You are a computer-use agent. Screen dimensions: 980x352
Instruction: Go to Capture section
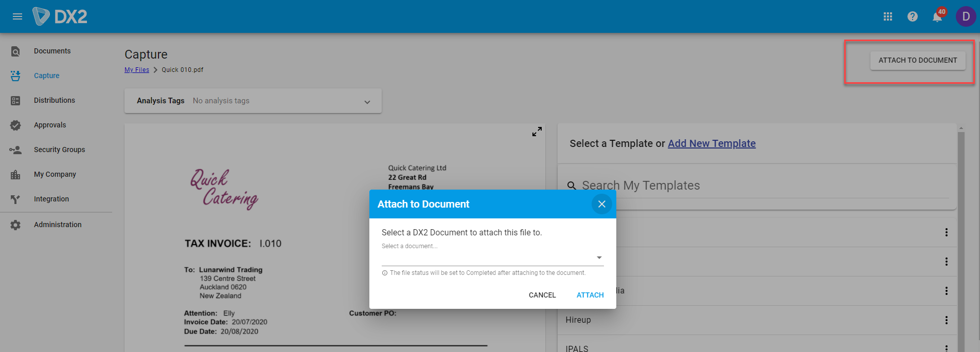coord(47,76)
